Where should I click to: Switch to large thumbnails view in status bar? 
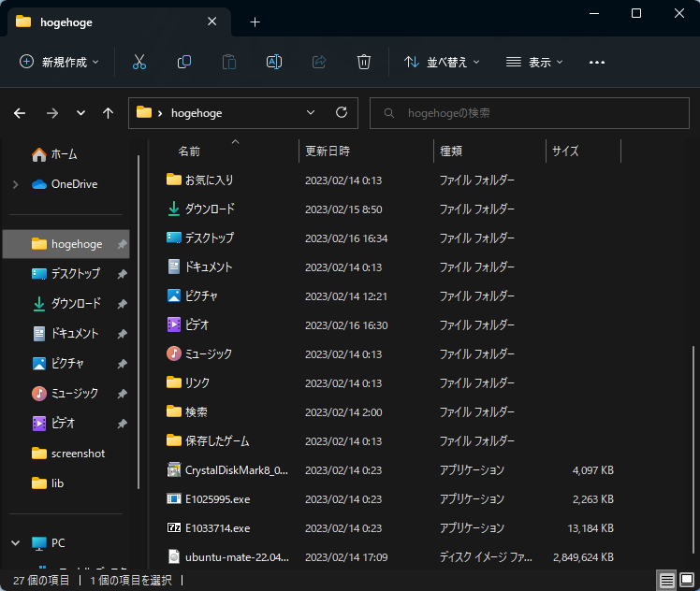(x=687, y=581)
